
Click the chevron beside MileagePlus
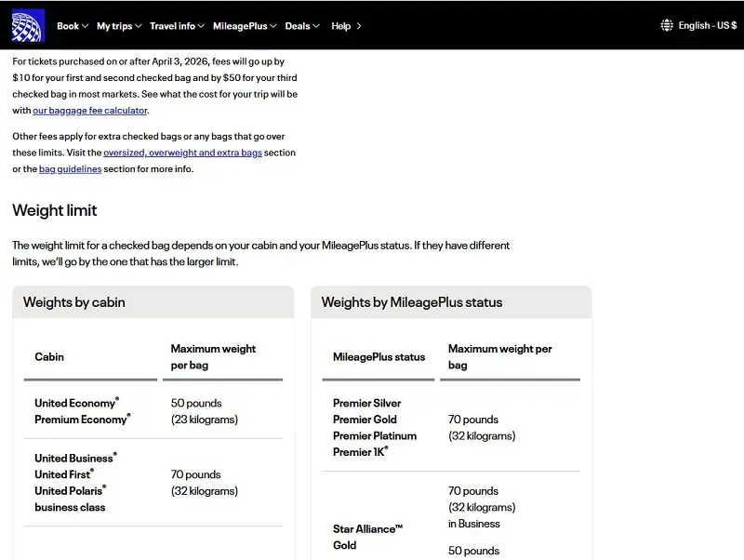coord(273,26)
